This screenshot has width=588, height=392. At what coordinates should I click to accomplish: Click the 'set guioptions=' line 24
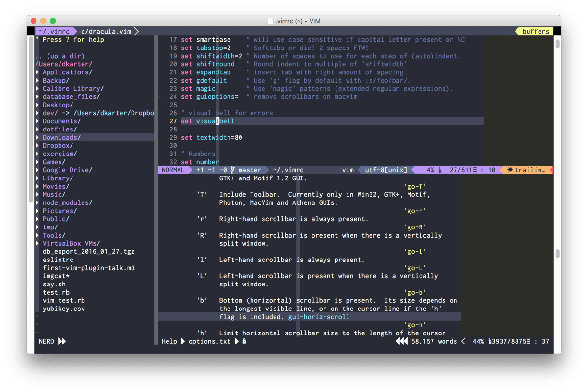(210, 97)
